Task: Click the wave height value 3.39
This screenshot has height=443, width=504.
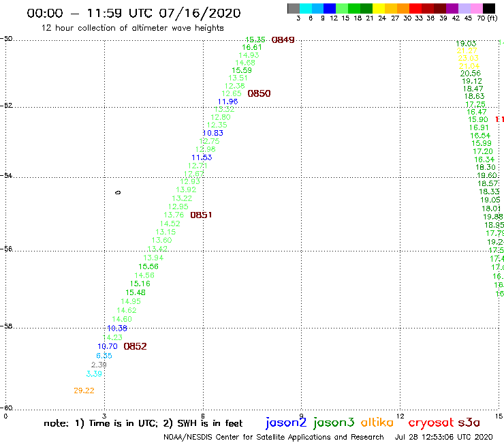Action: point(94,374)
